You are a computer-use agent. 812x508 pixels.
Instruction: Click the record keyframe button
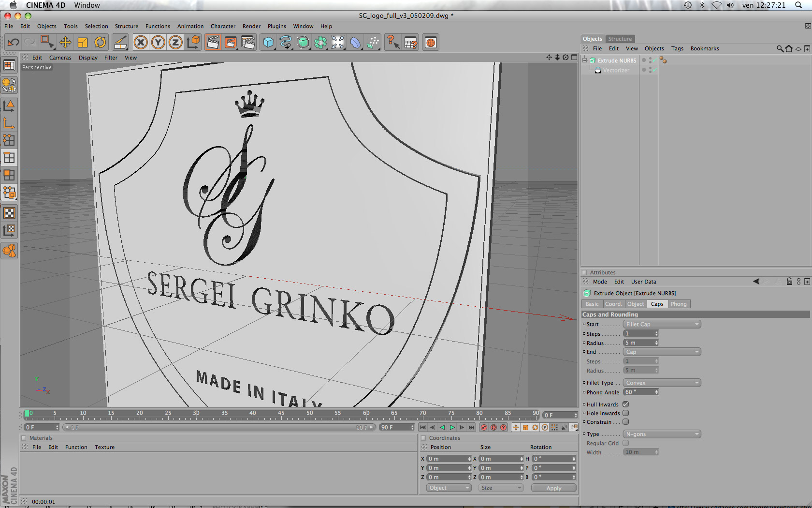coord(484,427)
